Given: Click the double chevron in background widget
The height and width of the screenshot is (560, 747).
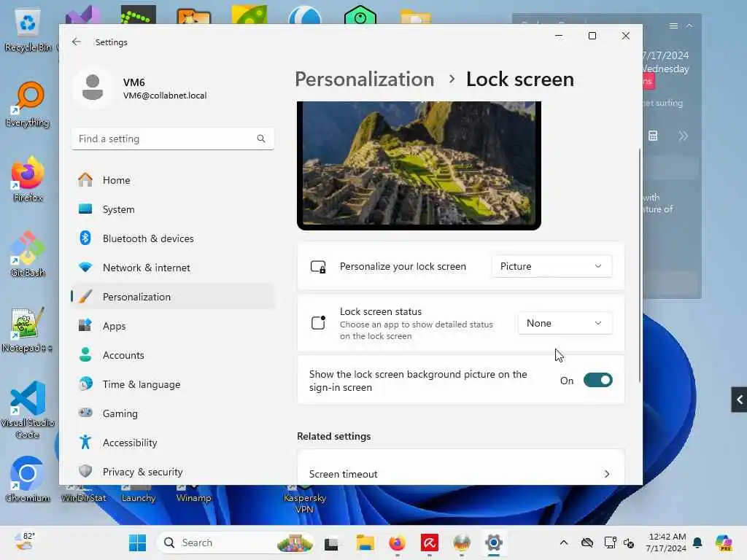Looking at the screenshot, I should click(683, 136).
